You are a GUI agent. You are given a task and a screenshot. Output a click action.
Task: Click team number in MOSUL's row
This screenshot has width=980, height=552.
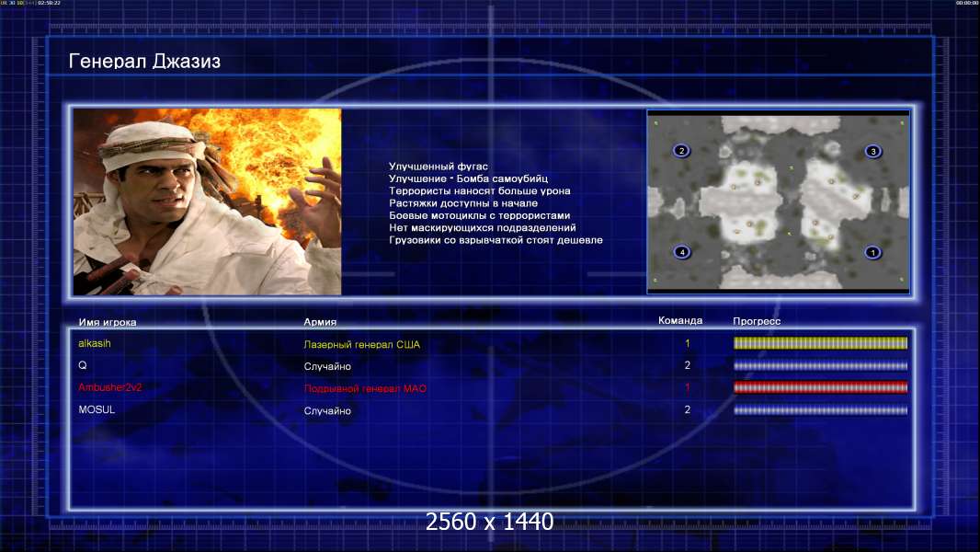point(688,409)
